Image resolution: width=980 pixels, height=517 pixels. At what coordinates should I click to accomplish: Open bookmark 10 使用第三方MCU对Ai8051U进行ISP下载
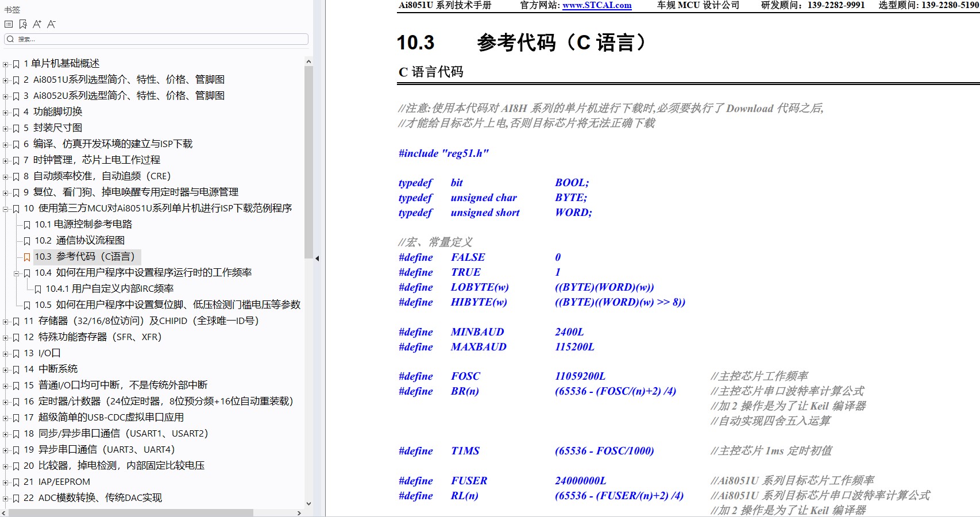(158, 209)
